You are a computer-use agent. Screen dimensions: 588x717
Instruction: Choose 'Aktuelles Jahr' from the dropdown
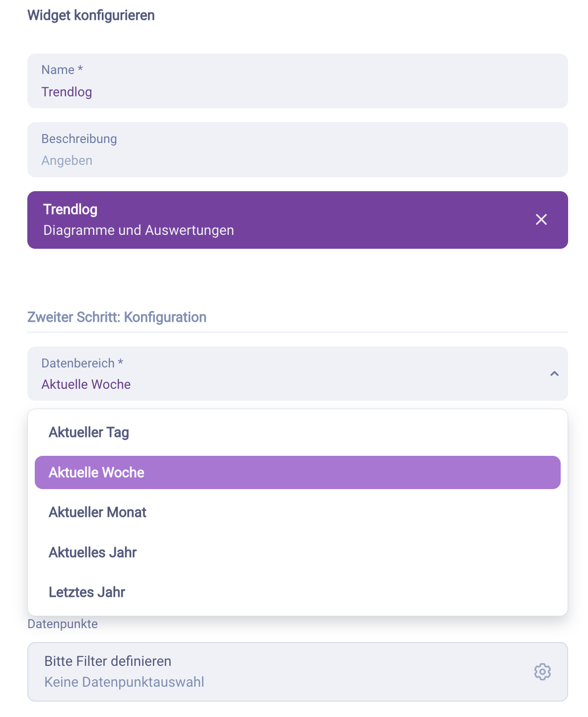tap(92, 552)
